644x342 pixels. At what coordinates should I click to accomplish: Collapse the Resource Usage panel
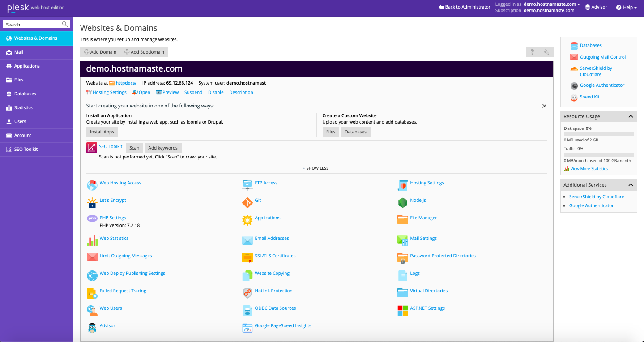point(631,116)
